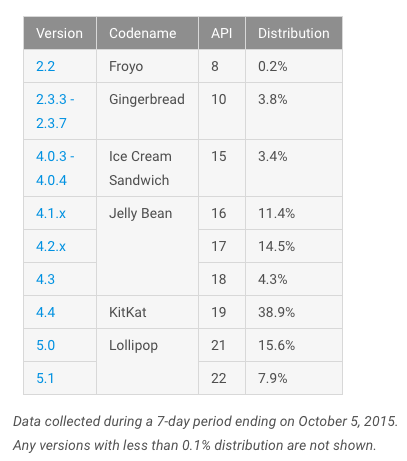Click the Version column header
Viewport: 407px width, 461px height.
tap(60, 33)
